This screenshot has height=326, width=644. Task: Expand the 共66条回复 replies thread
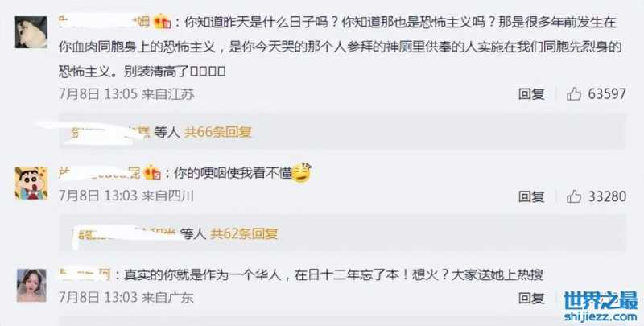[x=217, y=133]
